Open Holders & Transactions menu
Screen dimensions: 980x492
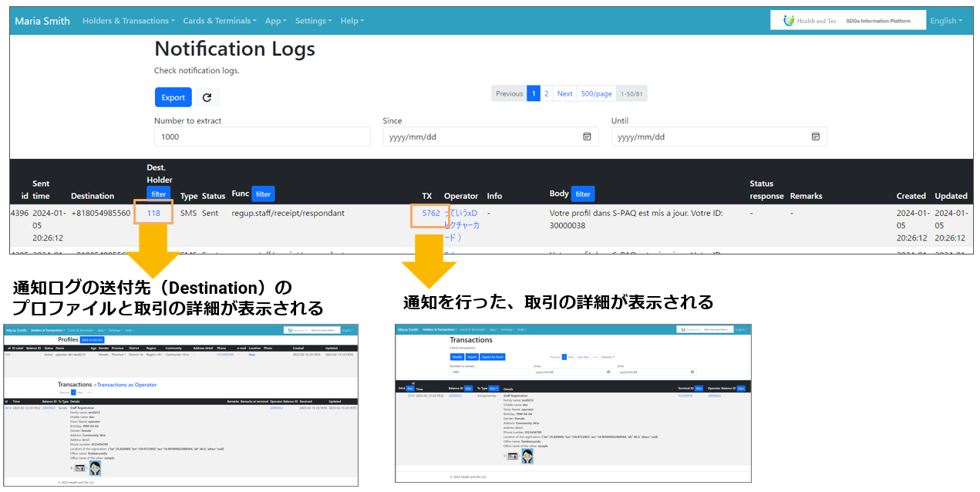[x=128, y=21]
